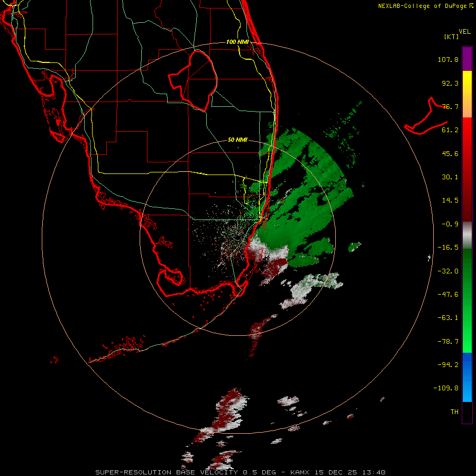The height and width of the screenshot is (476, 476).
Task: Select the -47.6 scale value
Action: tap(448, 295)
